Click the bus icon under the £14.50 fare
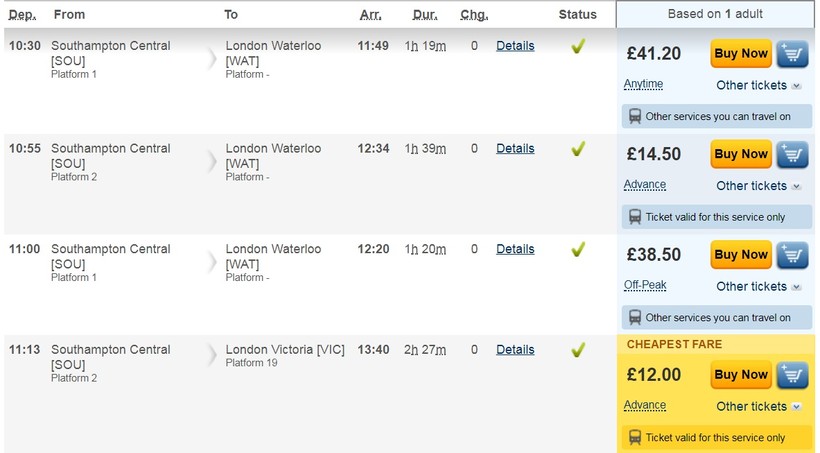The height and width of the screenshot is (453, 820). coord(634,216)
